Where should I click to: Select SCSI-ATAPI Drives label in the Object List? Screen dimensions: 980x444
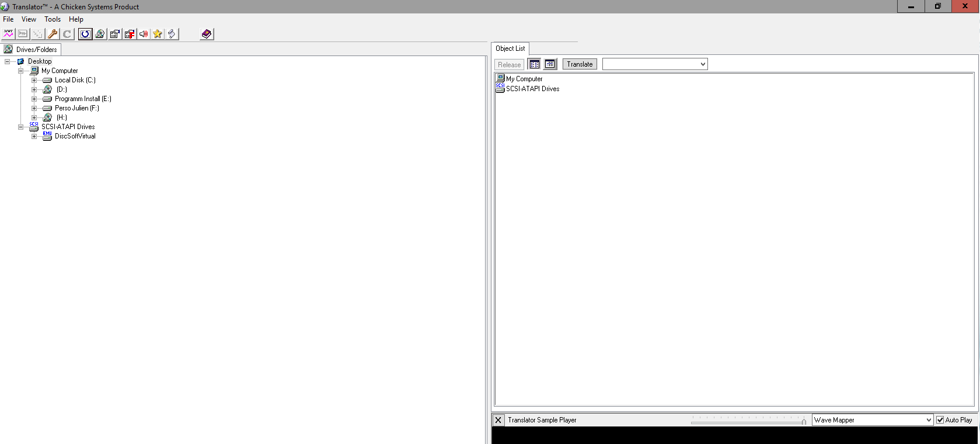tap(532, 89)
